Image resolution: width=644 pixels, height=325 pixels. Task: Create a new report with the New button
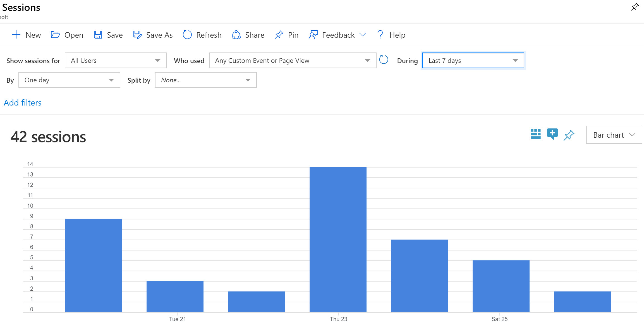pyautogui.click(x=26, y=35)
